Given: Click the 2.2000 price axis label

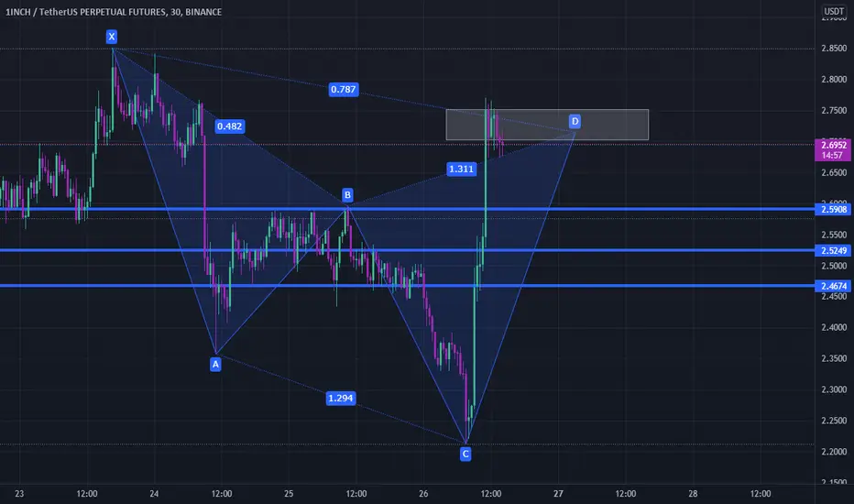Looking at the screenshot, I should (x=834, y=451).
